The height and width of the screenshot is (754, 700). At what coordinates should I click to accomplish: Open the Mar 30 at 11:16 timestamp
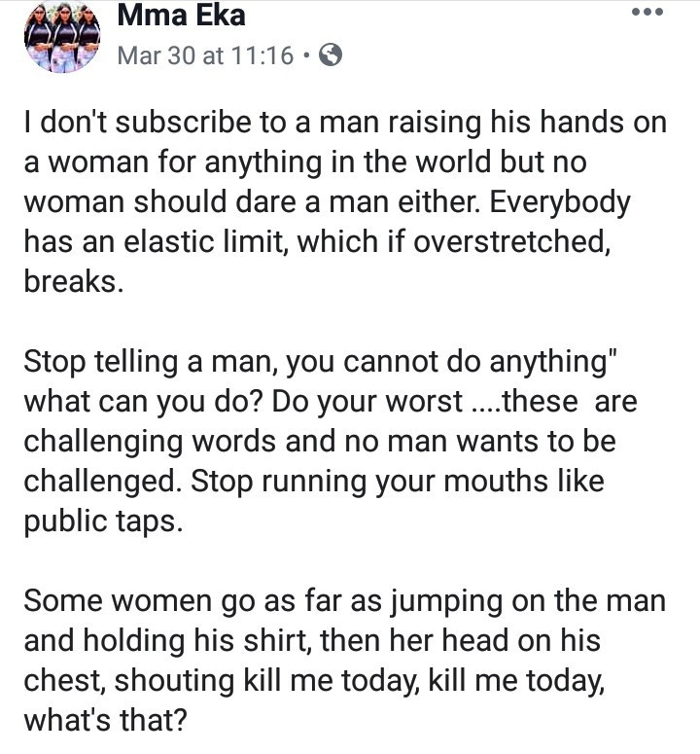click(x=204, y=55)
